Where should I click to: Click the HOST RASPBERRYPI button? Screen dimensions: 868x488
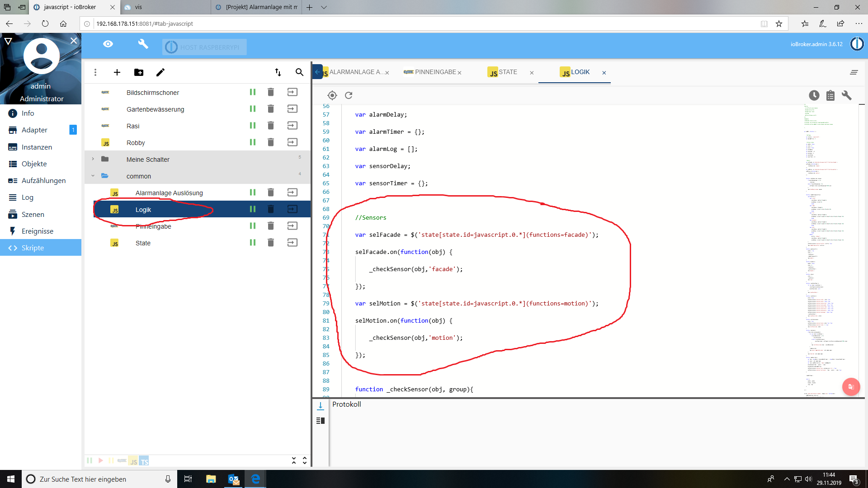204,47
